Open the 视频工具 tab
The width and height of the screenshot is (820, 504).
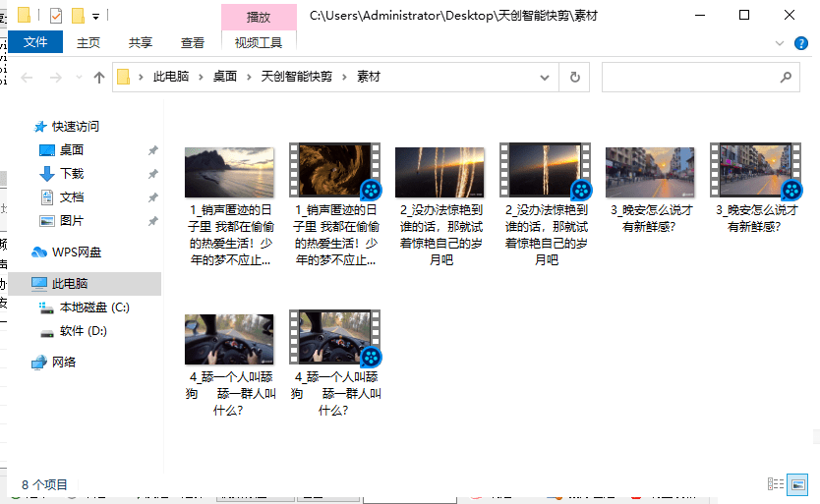[259, 42]
